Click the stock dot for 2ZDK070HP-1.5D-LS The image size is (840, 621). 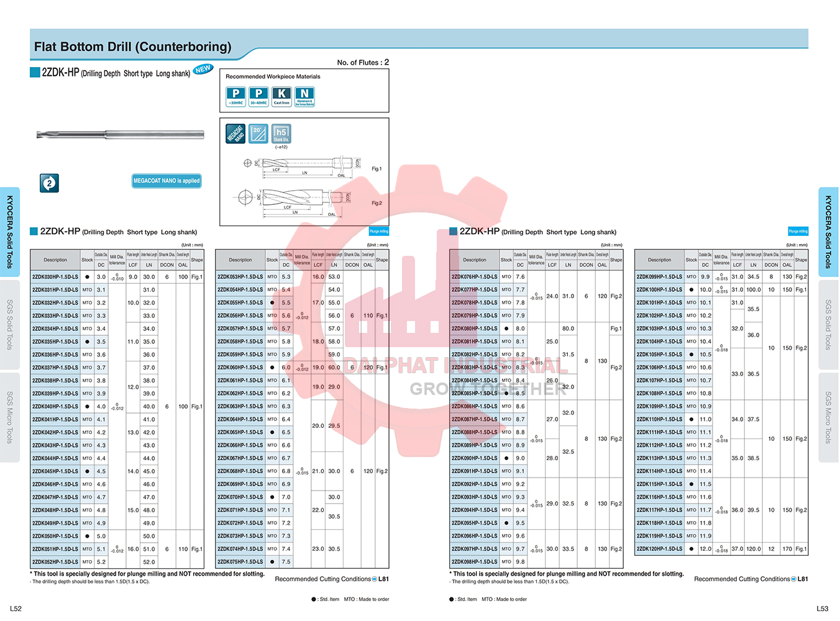pos(272,497)
